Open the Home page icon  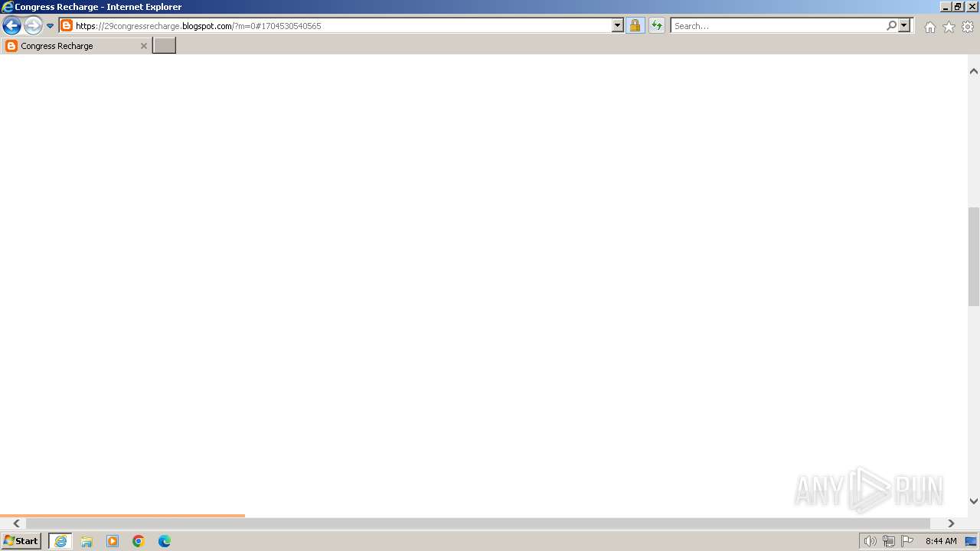tap(929, 27)
